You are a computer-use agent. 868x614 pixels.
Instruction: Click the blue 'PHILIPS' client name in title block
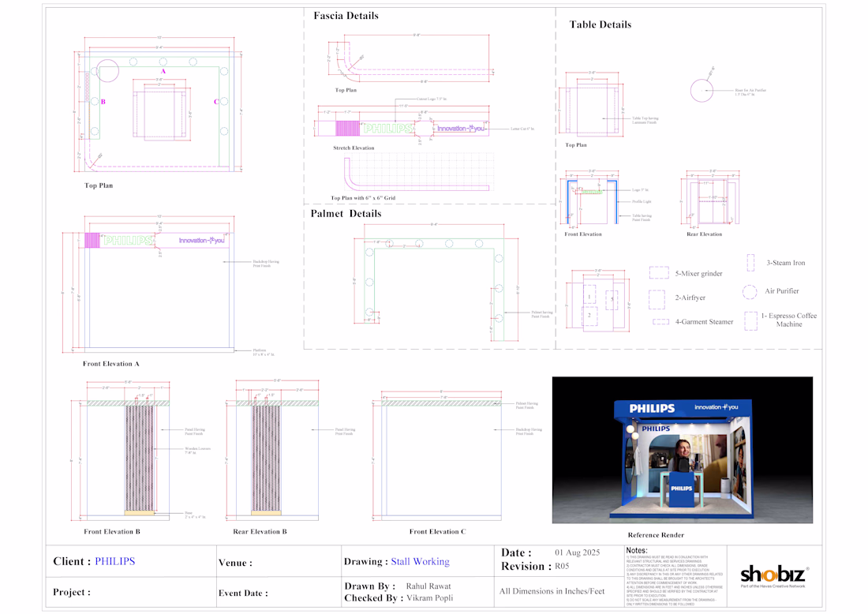pyautogui.click(x=114, y=561)
